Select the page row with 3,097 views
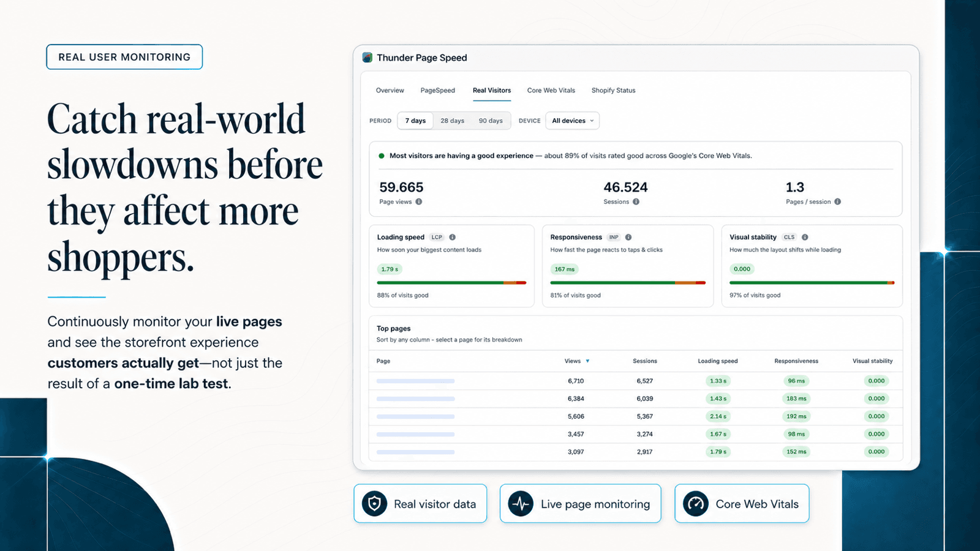This screenshot has width=980, height=551. click(x=636, y=452)
